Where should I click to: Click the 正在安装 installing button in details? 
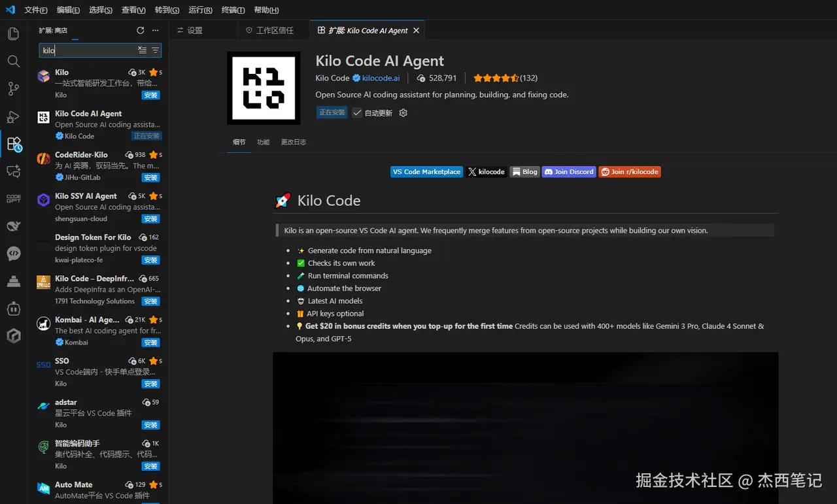(x=332, y=112)
